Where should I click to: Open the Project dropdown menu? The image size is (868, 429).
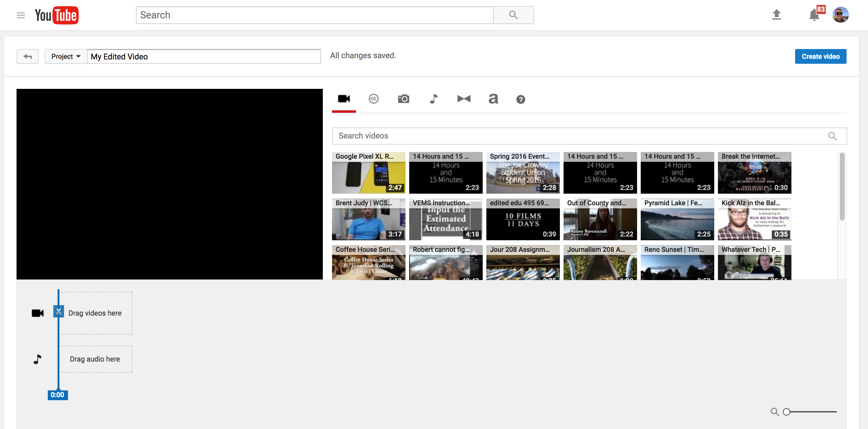pos(64,56)
